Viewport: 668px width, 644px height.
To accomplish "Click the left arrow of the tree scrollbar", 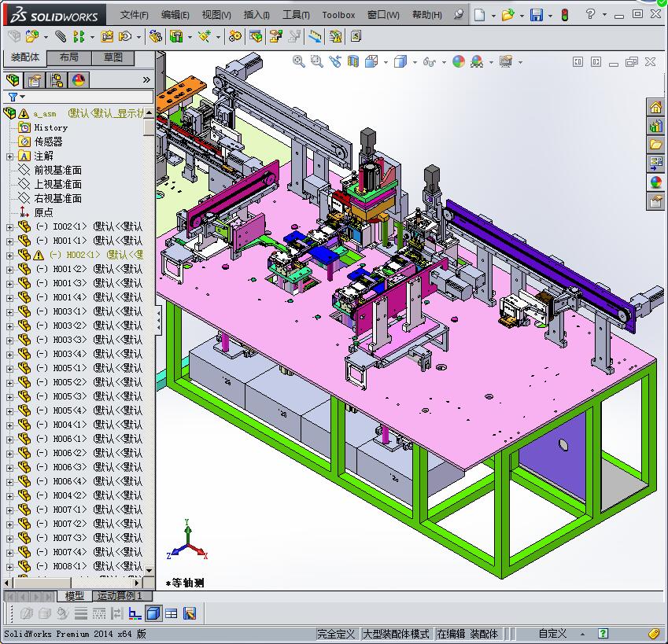I will click(7, 583).
